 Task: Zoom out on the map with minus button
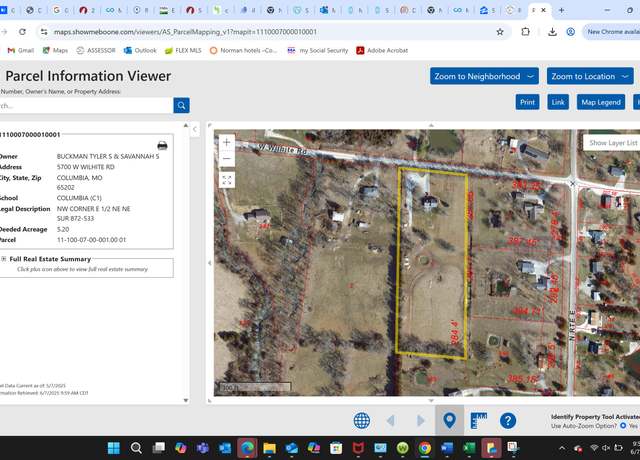click(227, 159)
